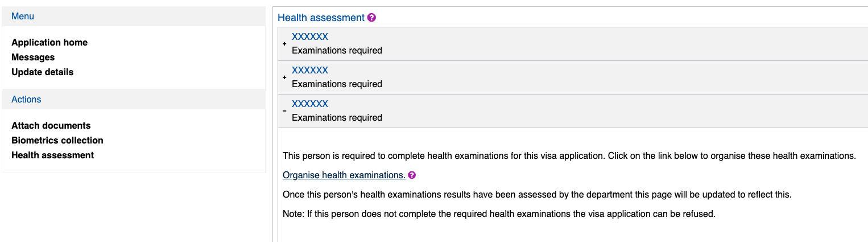868x242 pixels.
Task: Click the first XXXXXX applicant name link
Action: pos(310,37)
